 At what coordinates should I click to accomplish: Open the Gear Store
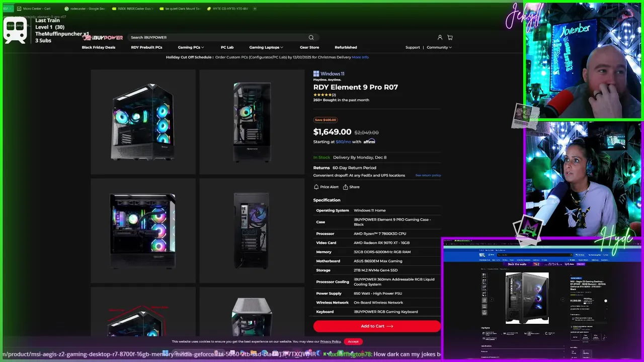309,47
